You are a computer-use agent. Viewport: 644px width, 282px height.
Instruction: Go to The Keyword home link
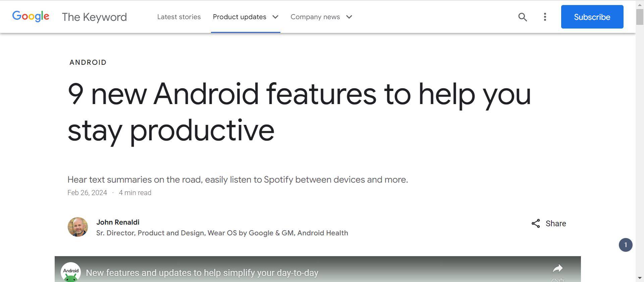[94, 17]
